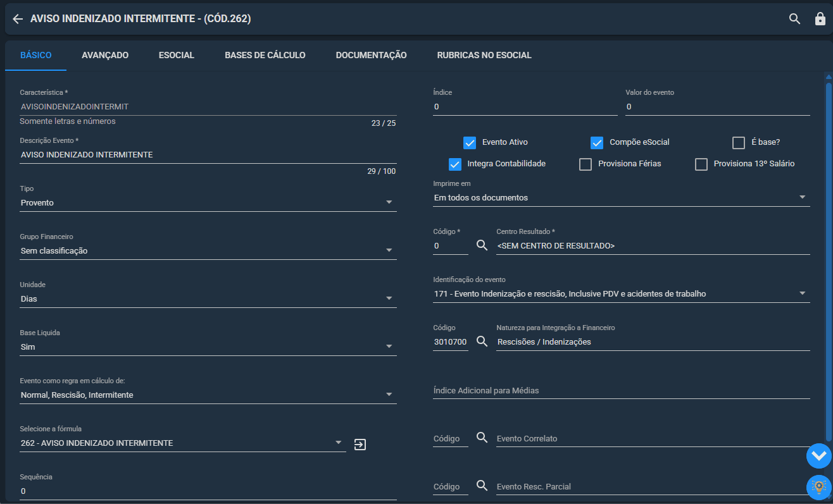The image size is (833, 504).
Task: Expand Evento como regra em cálculo dropdown
Action: click(208, 395)
